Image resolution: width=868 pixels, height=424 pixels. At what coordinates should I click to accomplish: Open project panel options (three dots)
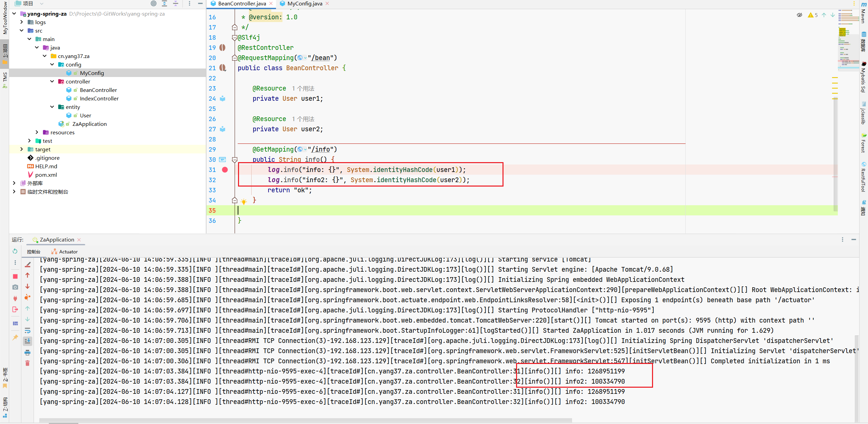pos(190,3)
